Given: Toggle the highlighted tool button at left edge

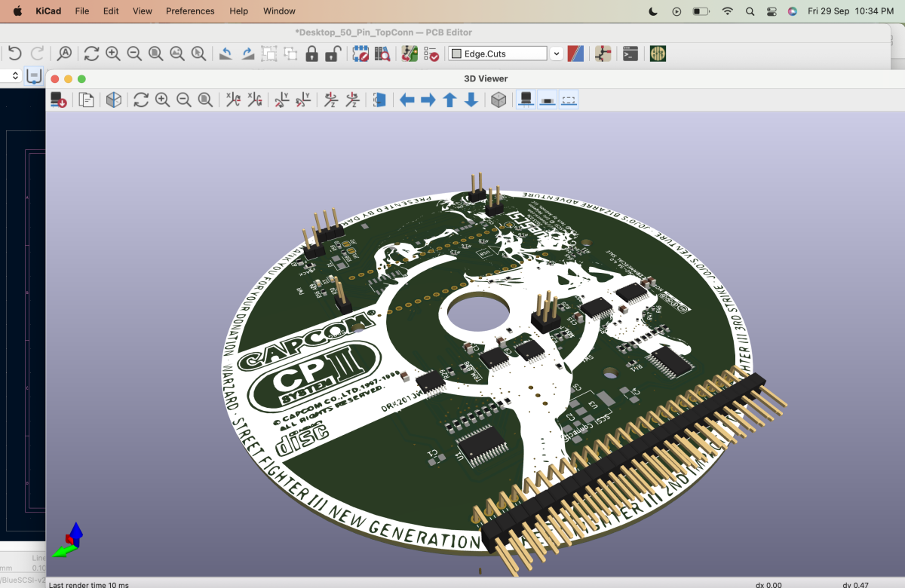Looking at the screenshot, I should [34, 75].
